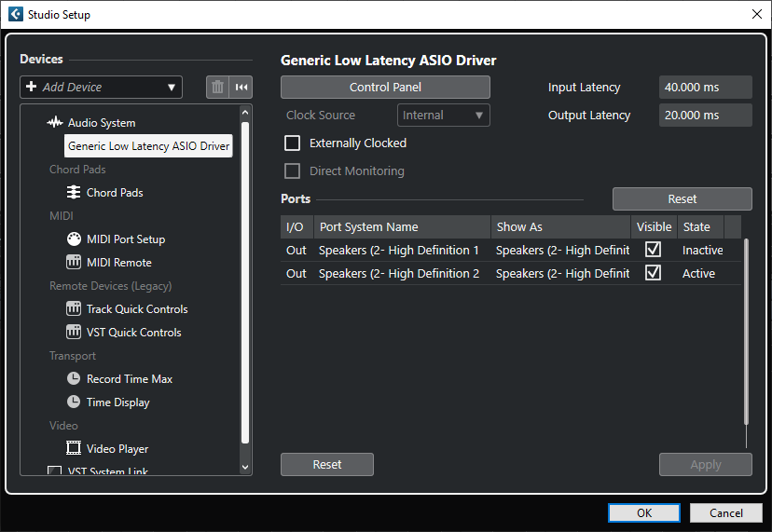Select VST System Link entry

click(x=108, y=471)
